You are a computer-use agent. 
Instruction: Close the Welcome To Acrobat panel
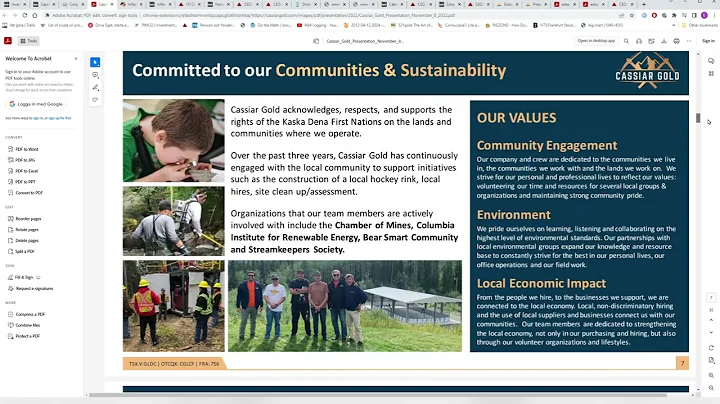[76, 59]
